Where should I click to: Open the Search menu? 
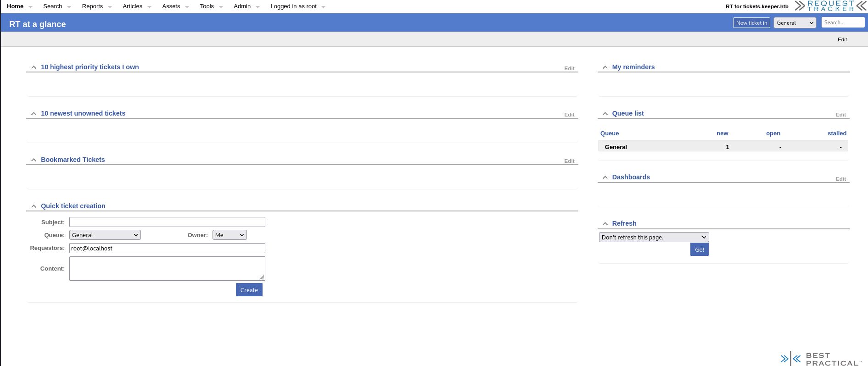coord(52,6)
